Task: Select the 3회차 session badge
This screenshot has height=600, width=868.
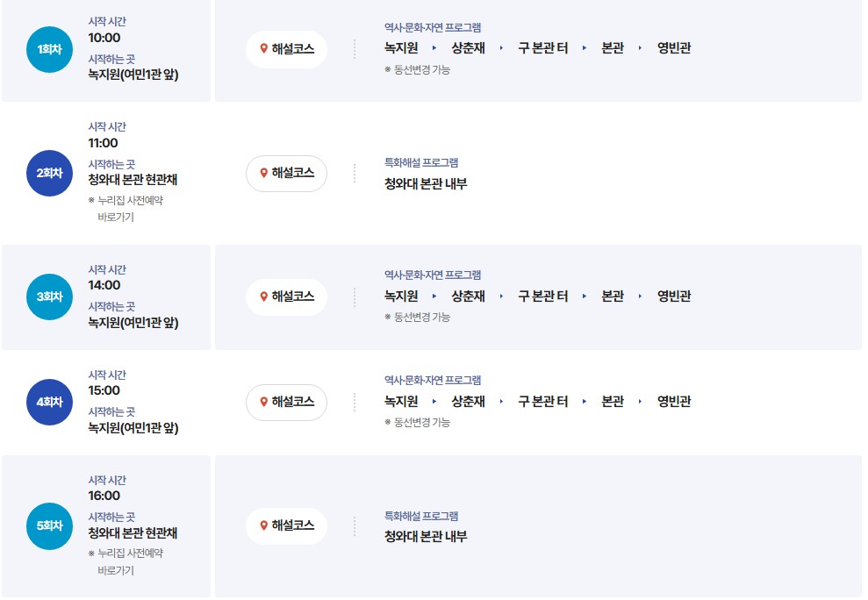Action: pos(48,296)
